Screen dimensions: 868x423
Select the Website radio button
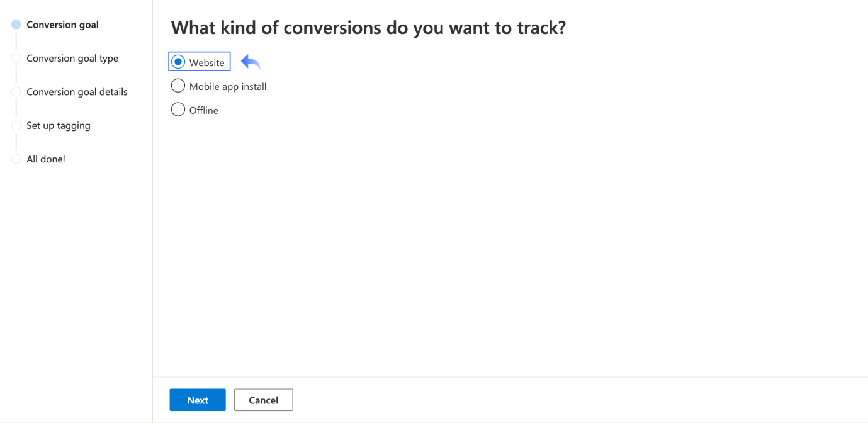click(x=178, y=62)
